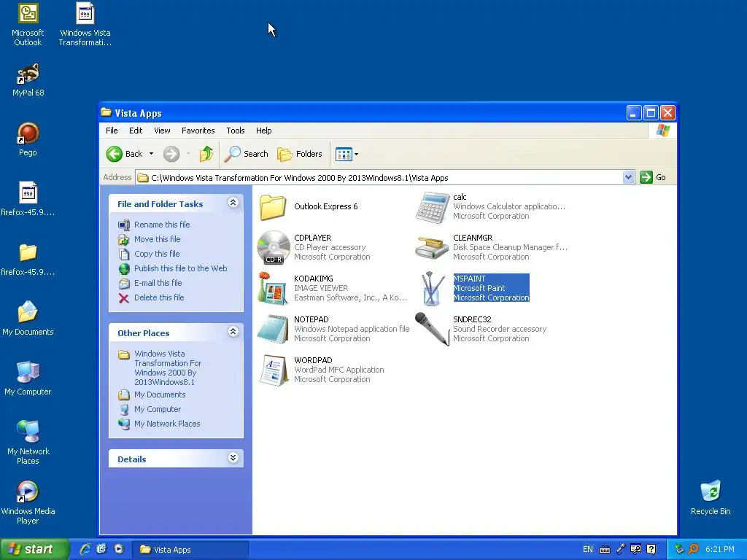
Task: Click the Forward arrow button
Action: (x=171, y=154)
